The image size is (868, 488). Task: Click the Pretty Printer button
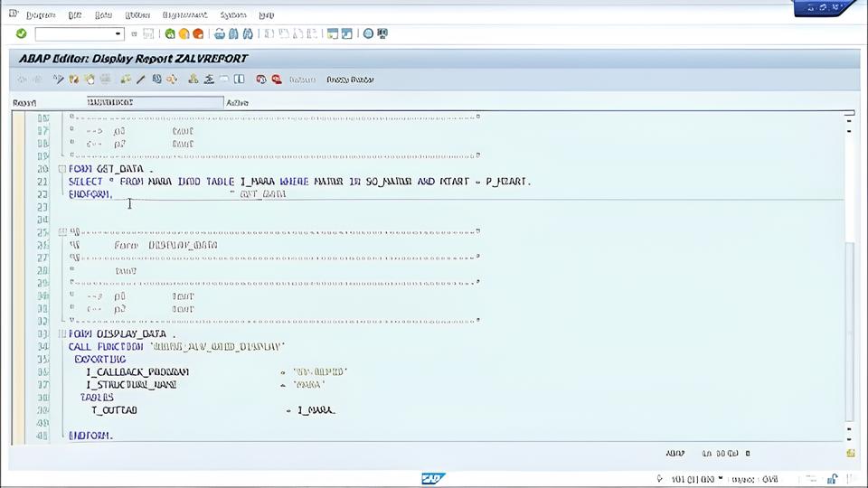351,80
